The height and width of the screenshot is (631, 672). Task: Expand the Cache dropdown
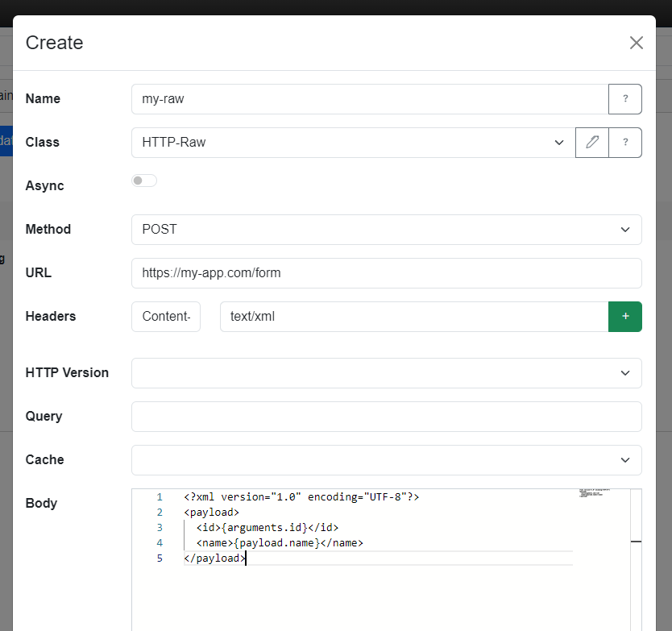(386, 460)
